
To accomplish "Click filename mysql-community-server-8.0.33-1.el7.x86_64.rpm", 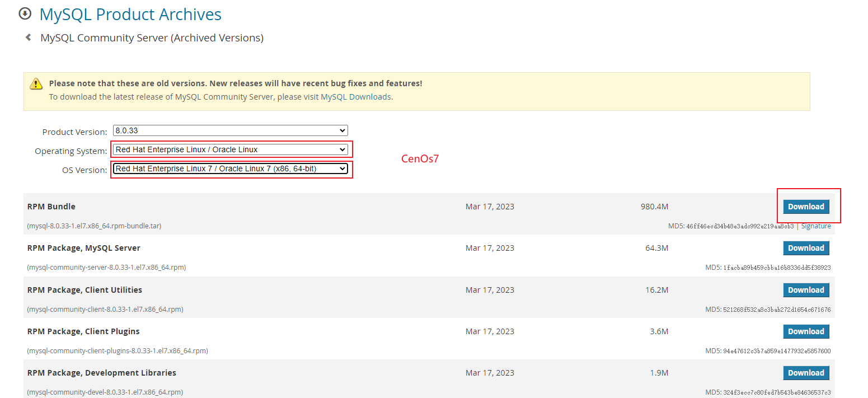I will pyautogui.click(x=106, y=268).
